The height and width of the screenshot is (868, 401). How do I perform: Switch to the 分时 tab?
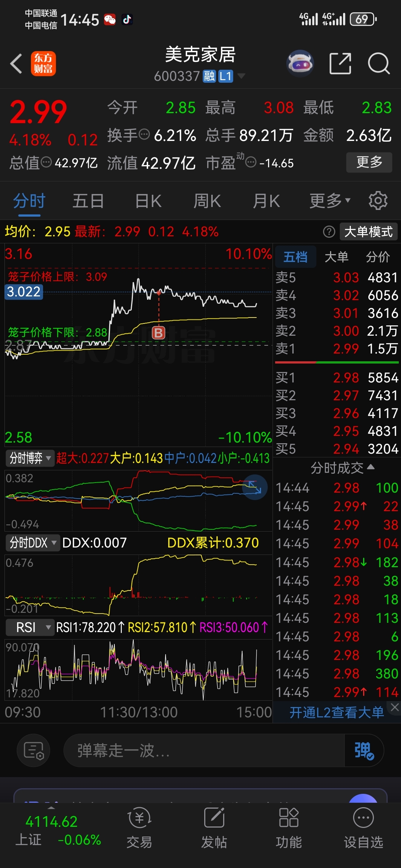tap(29, 201)
